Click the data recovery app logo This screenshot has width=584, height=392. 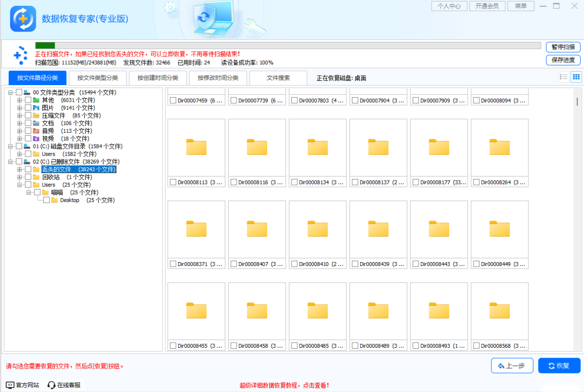tap(22, 18)
